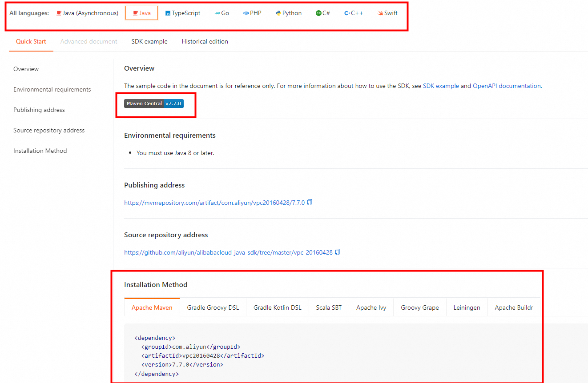Click the Installation Method heading
The height and width of the screenshot is (383, 588).
(x=156, y=284)
